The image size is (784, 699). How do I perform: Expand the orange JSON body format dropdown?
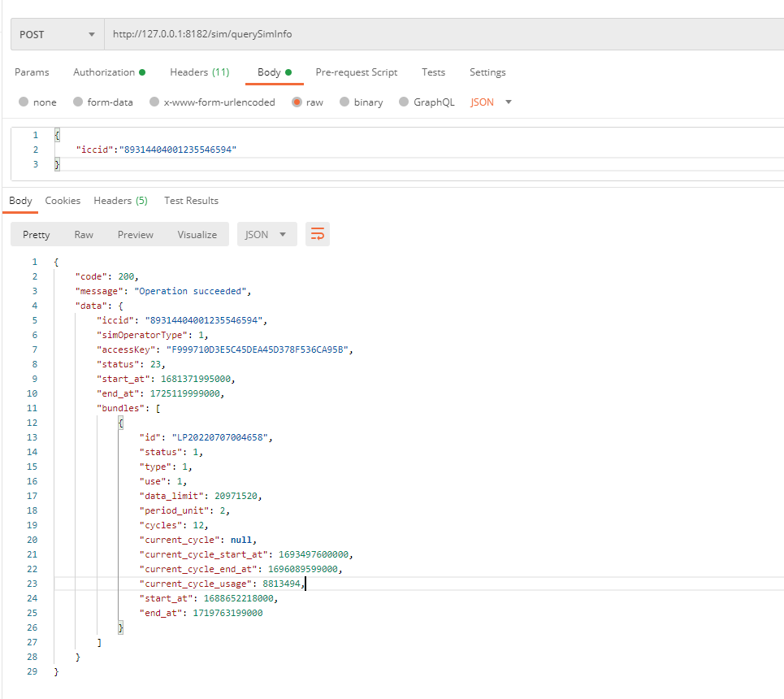tap(492, 102)
